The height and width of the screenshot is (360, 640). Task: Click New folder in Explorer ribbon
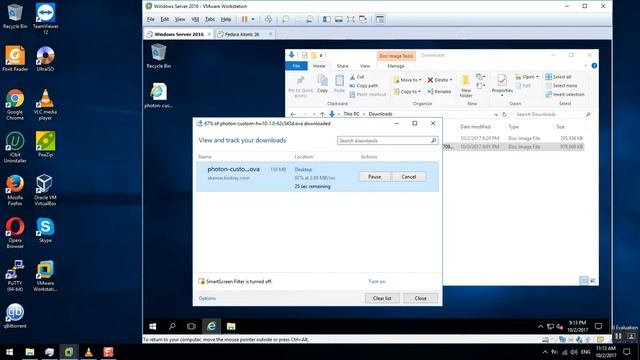pyautogui.click(x=466, y=86)
